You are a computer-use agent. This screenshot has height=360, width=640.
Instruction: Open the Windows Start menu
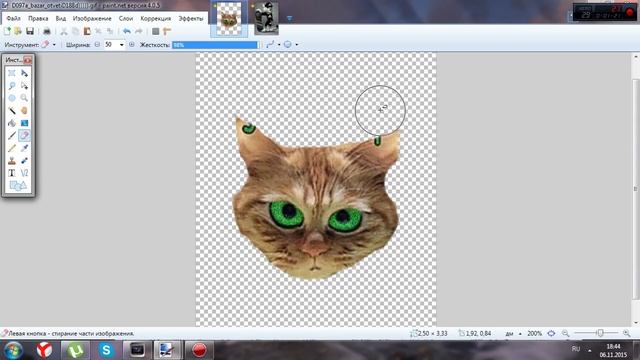click(13, 350)
